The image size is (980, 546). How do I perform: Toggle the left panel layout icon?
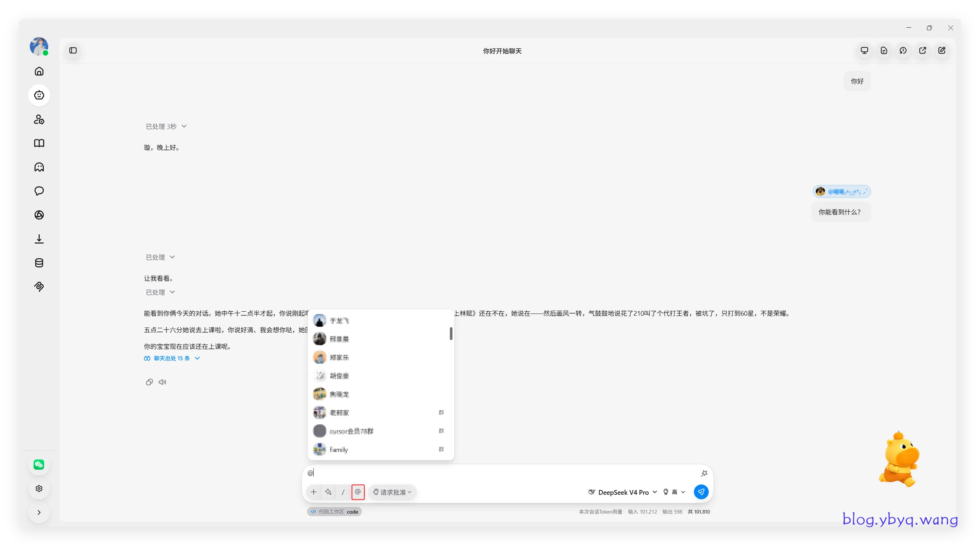[x=73, y=50]
